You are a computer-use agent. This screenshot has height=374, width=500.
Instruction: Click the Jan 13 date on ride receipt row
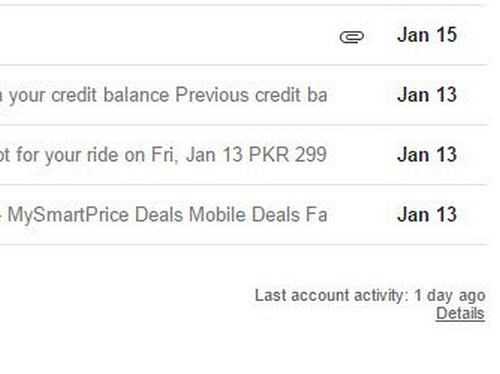[427, 154]
